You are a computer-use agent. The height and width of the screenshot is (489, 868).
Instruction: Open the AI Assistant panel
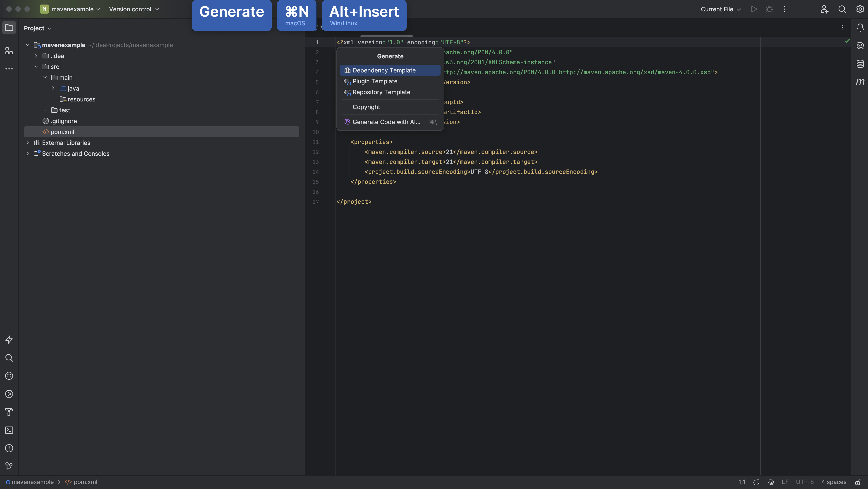[x=860, y=46]
